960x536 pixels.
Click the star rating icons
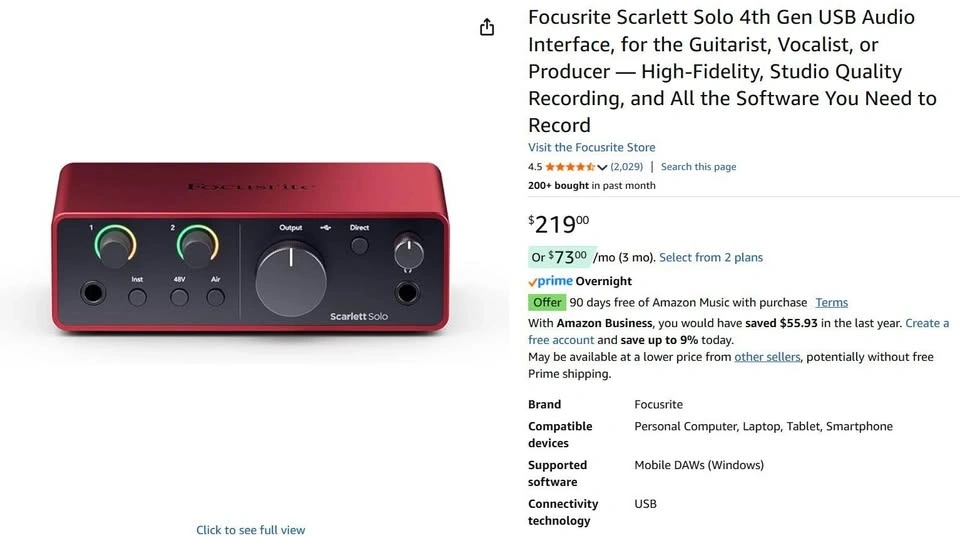coord(570,167)
